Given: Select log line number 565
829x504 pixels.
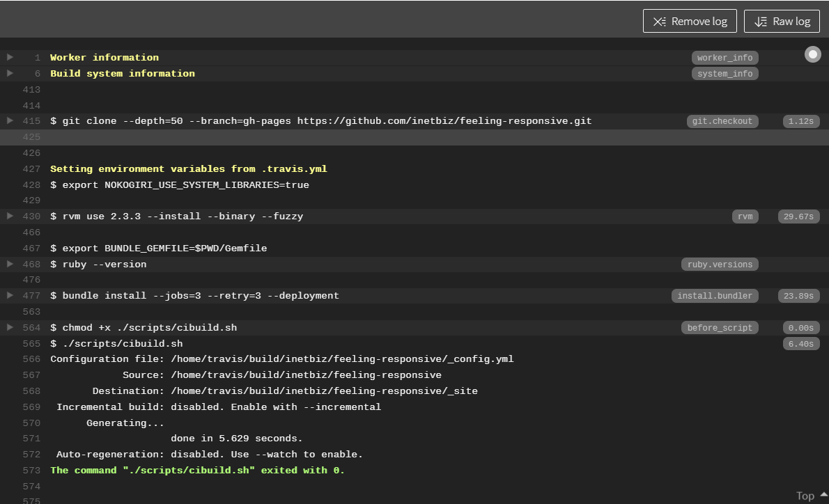Looking at the screenshot, I should point(31,344).
